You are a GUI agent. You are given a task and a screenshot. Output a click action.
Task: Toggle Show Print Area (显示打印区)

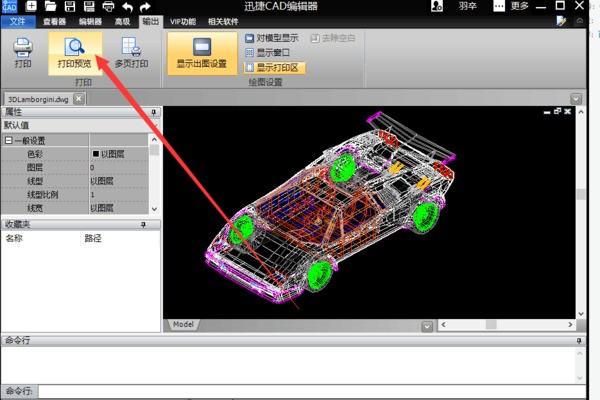pyautogui.click(x=274, y=67)
